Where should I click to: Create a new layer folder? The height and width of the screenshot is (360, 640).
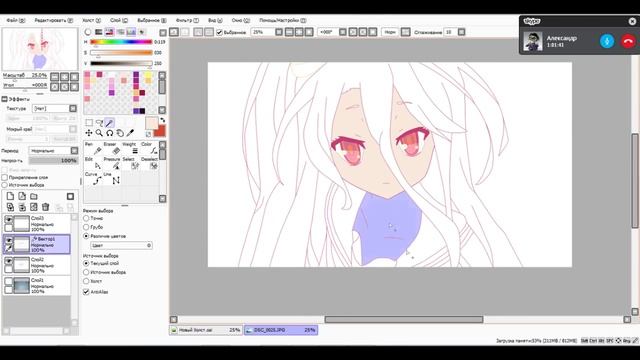[x=33, y=196]
